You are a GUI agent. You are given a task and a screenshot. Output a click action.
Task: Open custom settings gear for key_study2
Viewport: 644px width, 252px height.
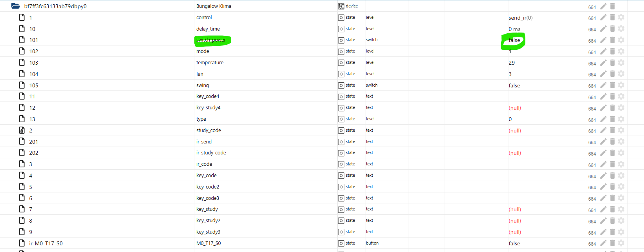pyautogui.click(x=621, y=221)
